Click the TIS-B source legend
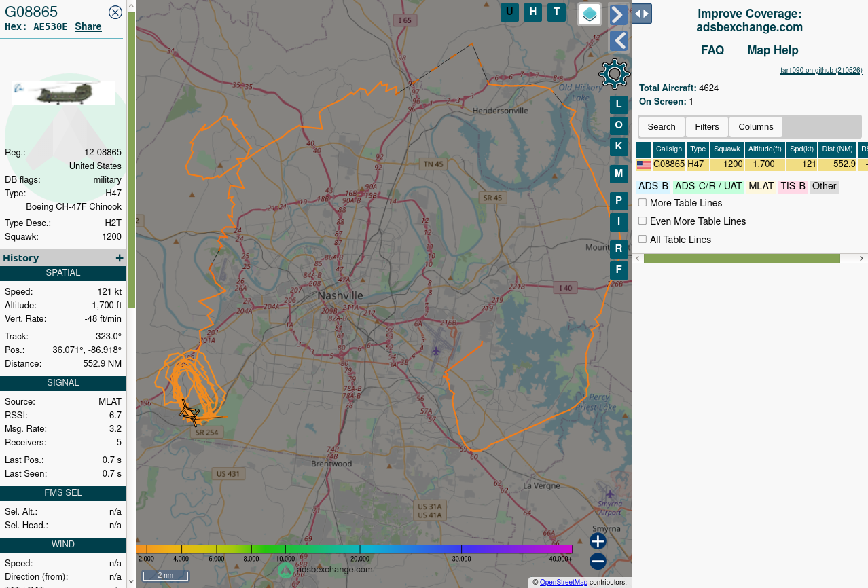The height and width of the screenshot is (588, 868). 793,186
